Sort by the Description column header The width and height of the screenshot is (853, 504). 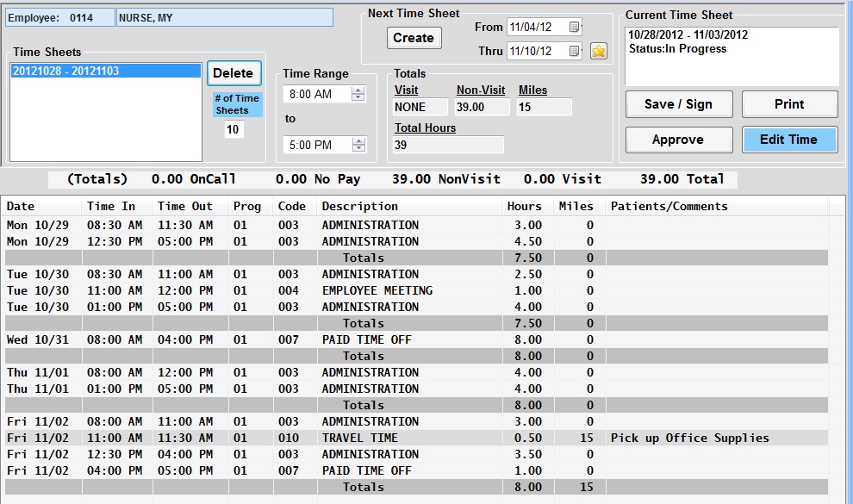click(x=360, y=207)
